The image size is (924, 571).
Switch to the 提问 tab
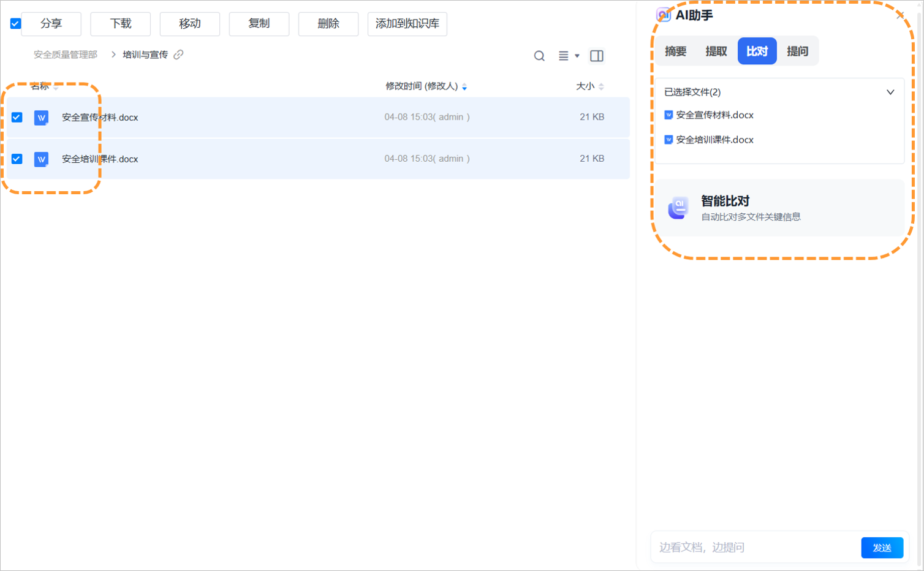(797, 51)
